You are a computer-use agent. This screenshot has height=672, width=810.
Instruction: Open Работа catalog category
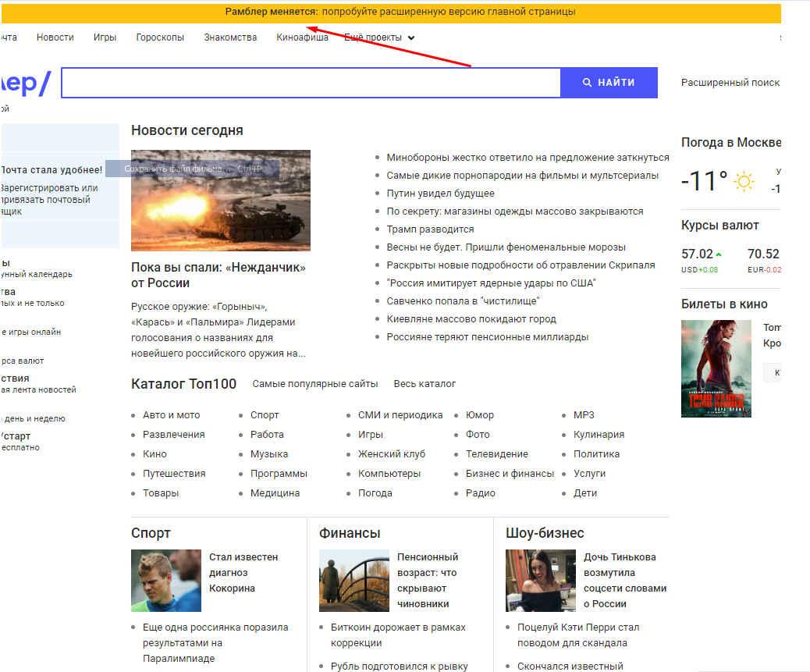tap(267, 435)
